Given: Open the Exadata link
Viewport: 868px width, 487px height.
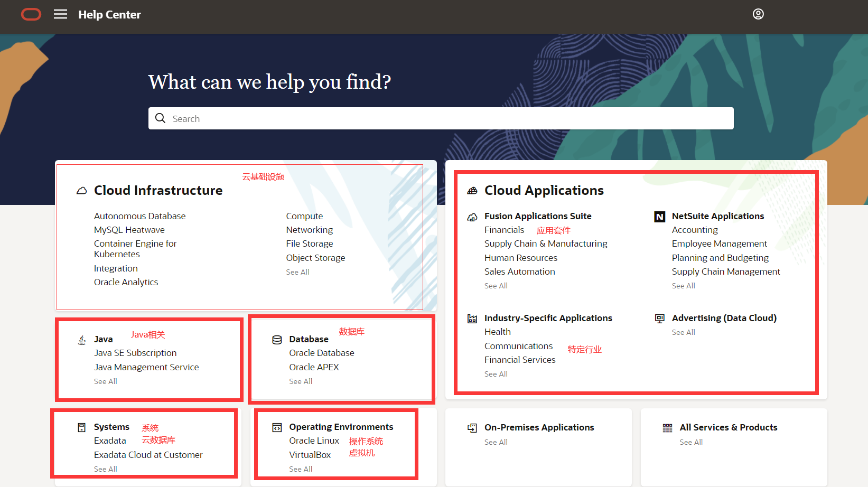Looking at the screenshot, I should click(x=110, y=441).
